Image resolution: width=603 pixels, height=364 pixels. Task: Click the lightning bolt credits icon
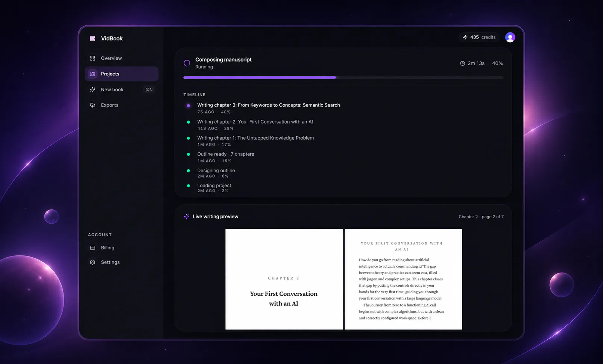click(x=466, y=37)
